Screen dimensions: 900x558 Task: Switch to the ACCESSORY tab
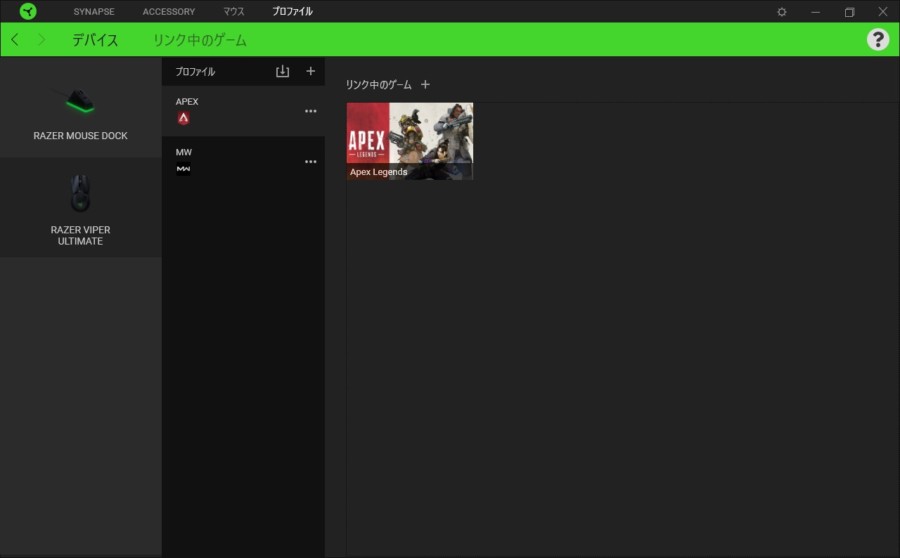168,12
